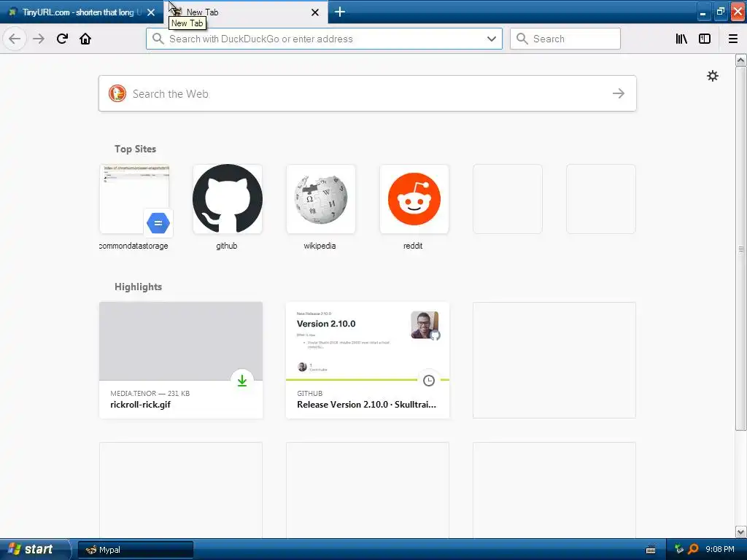Click the green download icon on rickroll card
Viewport: 747px width, 560px height.
pyautogui.click(x=242, y=381)
